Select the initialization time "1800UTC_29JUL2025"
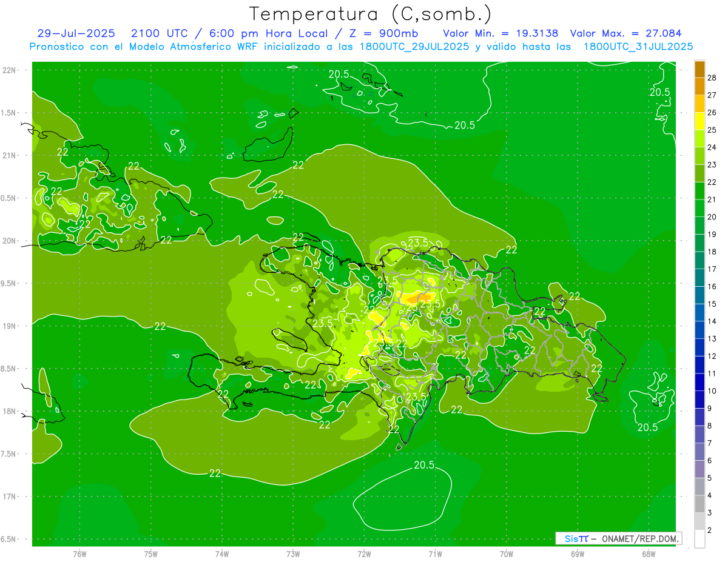728x562 pixels. point(414,47)
